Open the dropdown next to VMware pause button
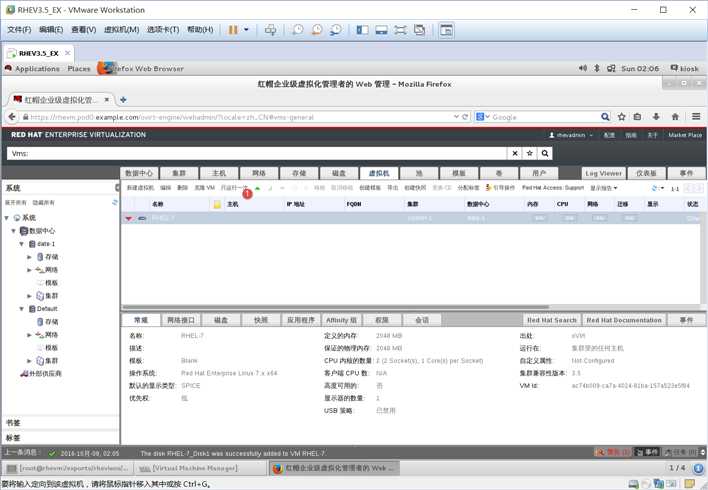This screenshot has width=708, height=490. (x=246, y=30)
